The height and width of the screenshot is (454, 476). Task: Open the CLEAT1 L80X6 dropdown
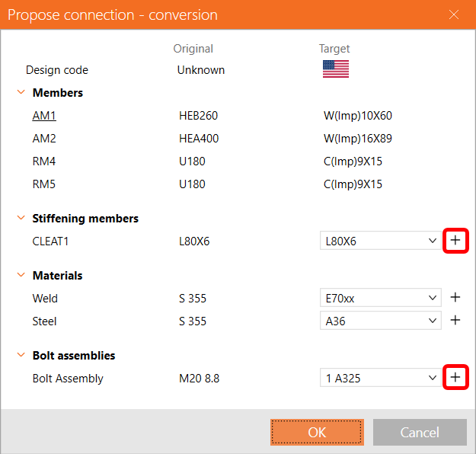pos(380,241)
